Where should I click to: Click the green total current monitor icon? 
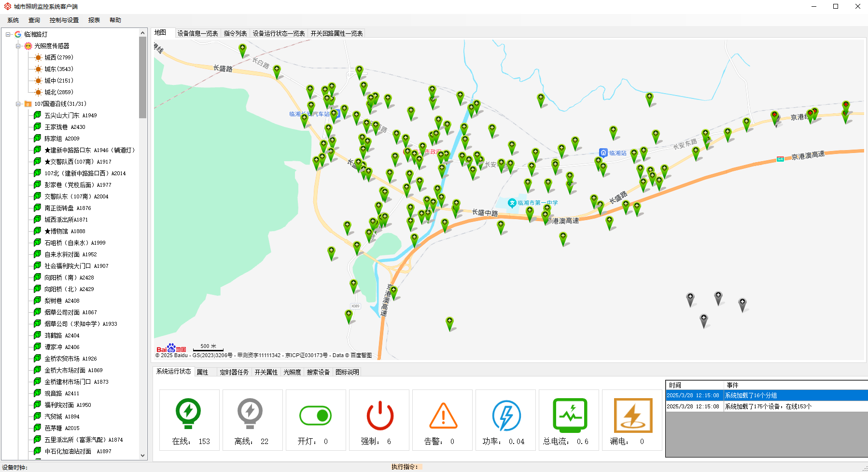click(x=570, y=415)
